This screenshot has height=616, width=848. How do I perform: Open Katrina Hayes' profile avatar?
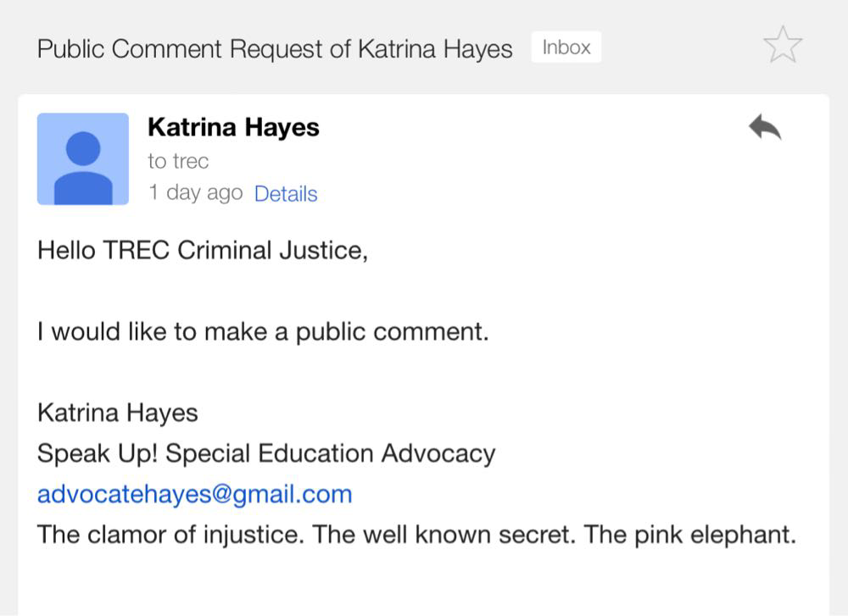pyautogui.click(x=83, y=158)
